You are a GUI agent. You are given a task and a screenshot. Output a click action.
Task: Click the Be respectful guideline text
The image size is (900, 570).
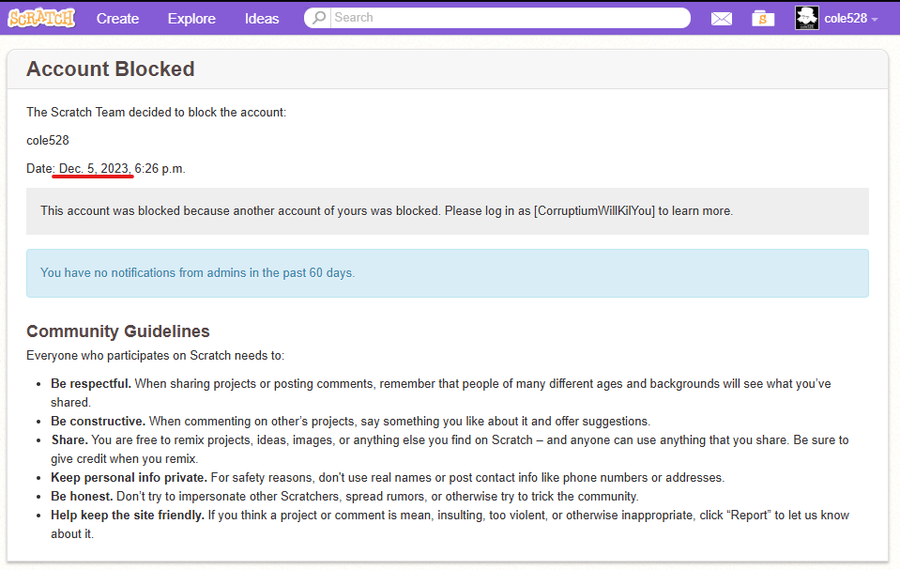(x=91, y=383)
